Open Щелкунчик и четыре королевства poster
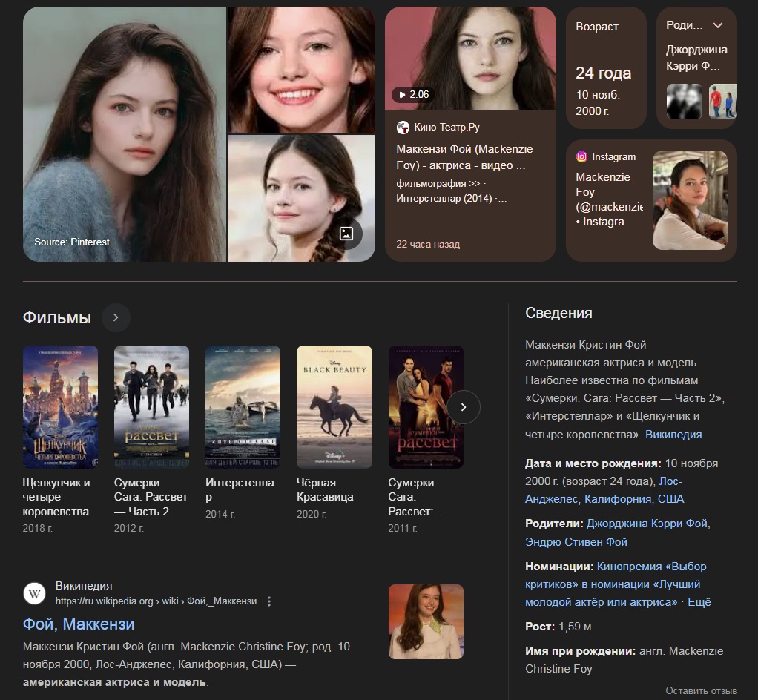758x700 pixels. [60, 406]
